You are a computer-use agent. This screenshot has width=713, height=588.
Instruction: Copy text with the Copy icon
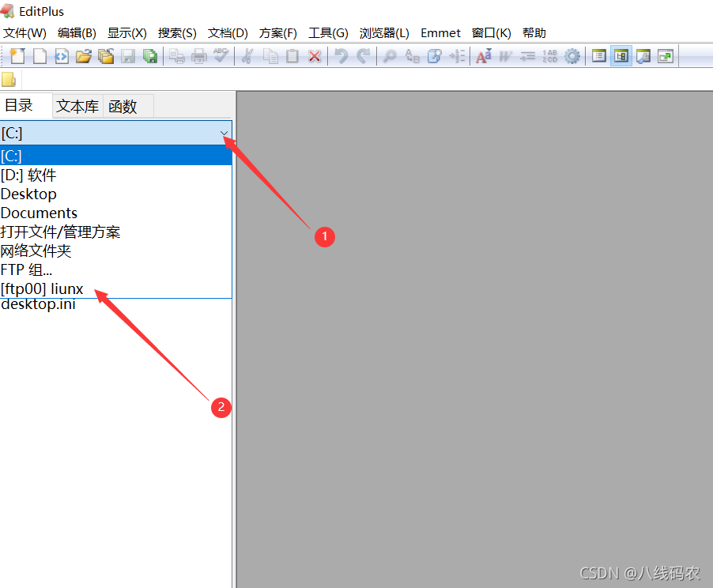coord(270,56)
